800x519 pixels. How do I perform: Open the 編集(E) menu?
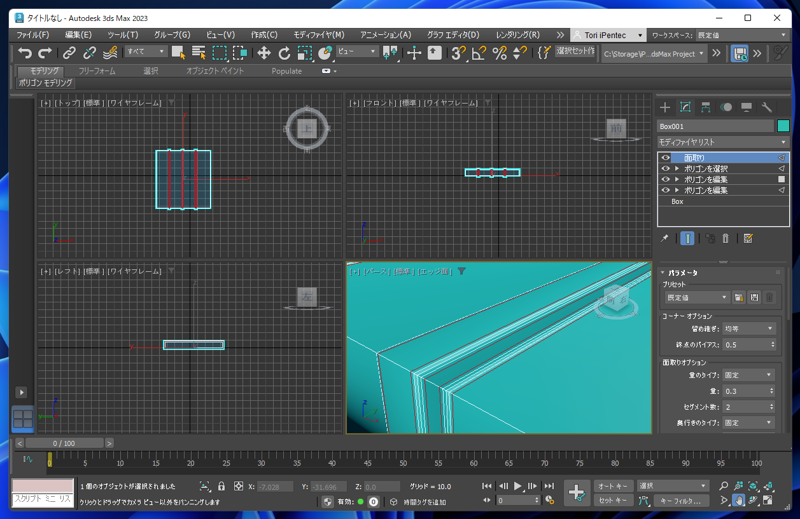78,35
